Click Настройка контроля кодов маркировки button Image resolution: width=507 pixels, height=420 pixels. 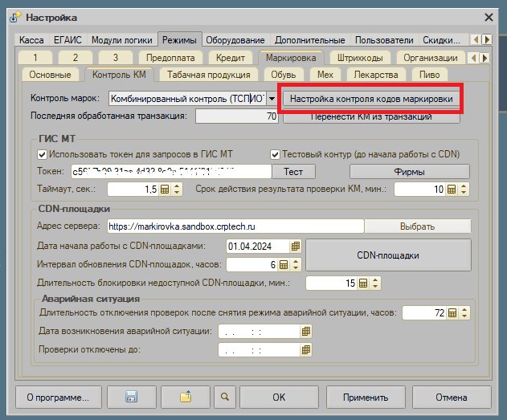tap(371, 99)
